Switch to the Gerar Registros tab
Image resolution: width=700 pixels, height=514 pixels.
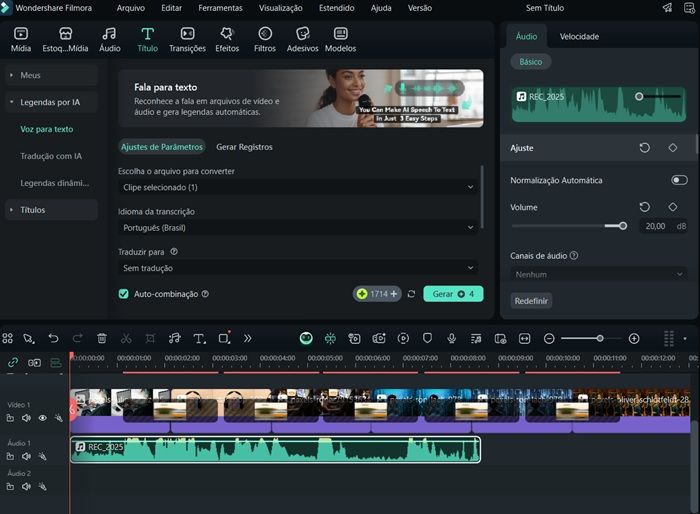coord(244,147)
